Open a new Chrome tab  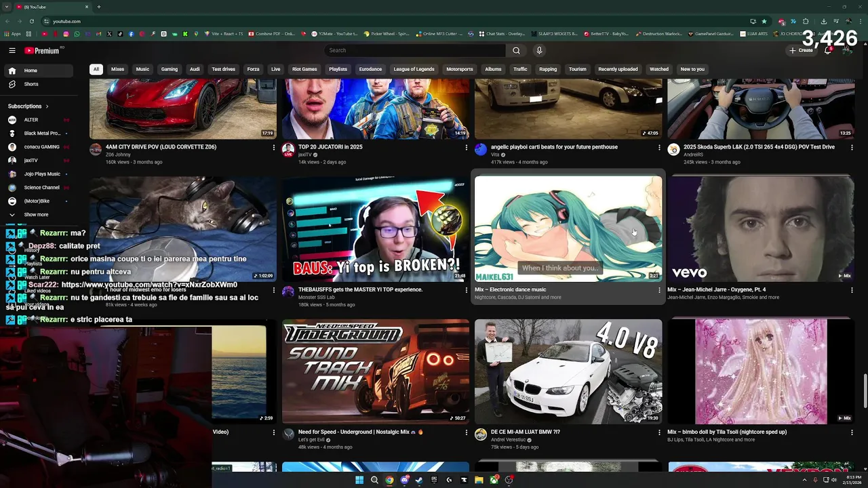(x=99, y=7)
